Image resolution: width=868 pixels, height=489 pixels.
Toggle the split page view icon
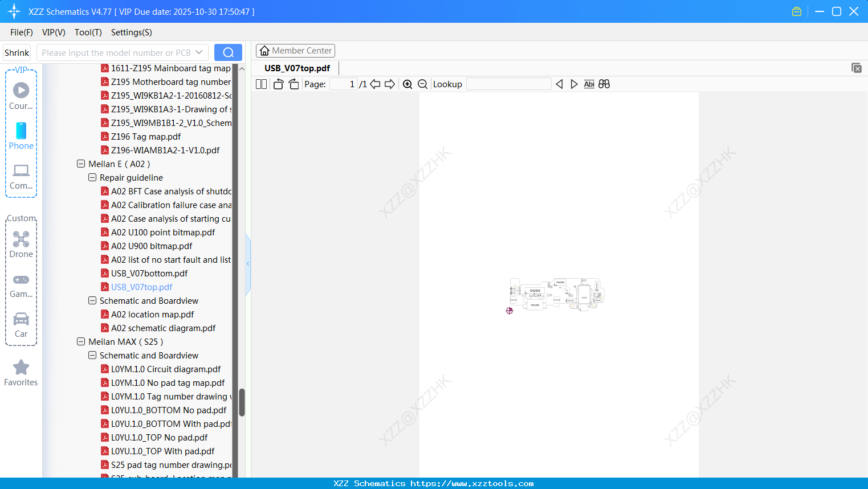pos(261,84)
